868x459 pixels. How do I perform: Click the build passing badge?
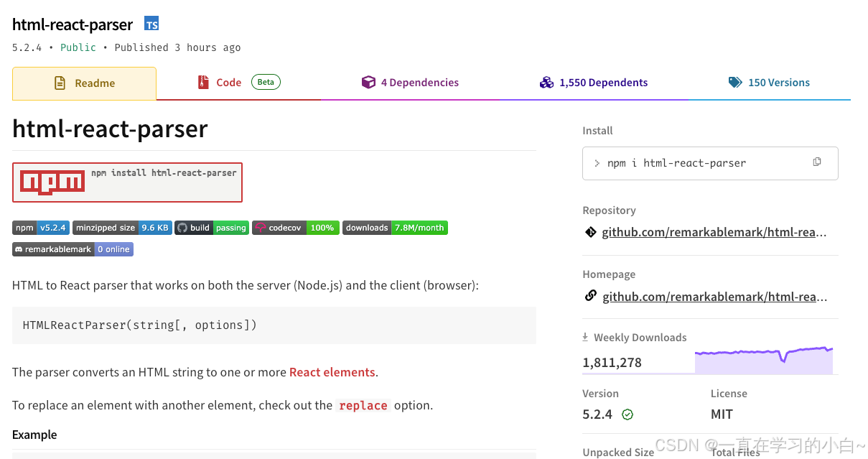(x=212, y=228)
